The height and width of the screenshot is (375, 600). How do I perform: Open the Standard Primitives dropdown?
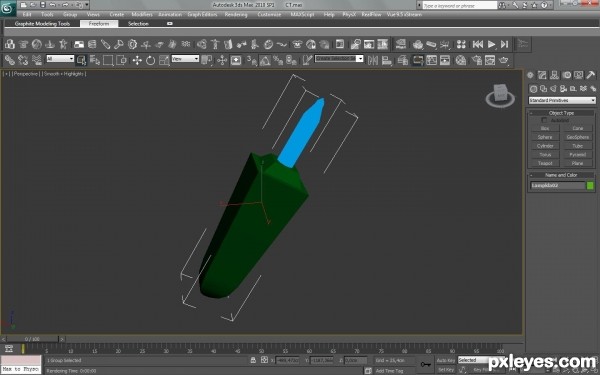click(x=562, y=100)
